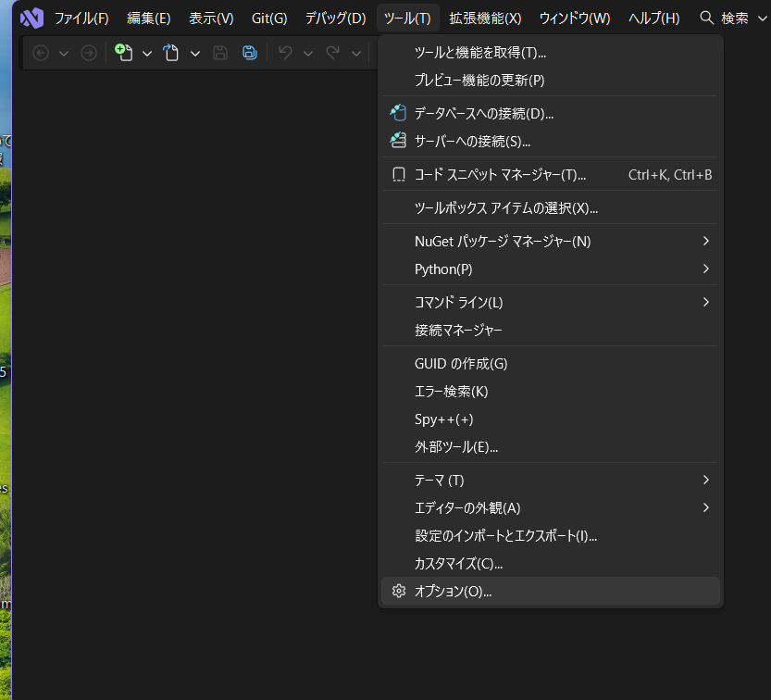The width and height of the screenshot is (771, 700).
Task: Click the open file icon in toolbar
Action: [170, 52]
